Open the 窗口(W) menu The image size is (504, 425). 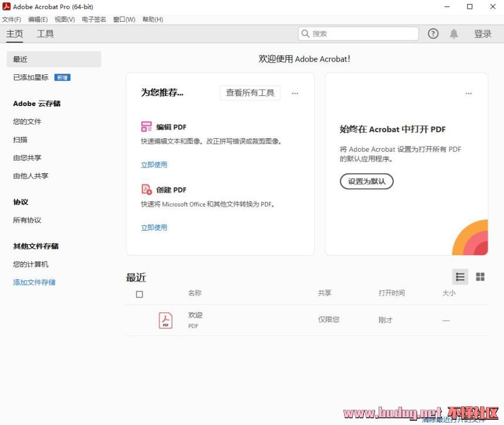tap(124, 19)
